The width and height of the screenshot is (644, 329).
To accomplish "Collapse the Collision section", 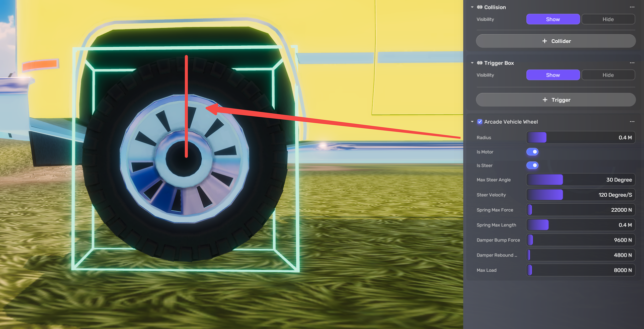I will [x=471, y=7].
